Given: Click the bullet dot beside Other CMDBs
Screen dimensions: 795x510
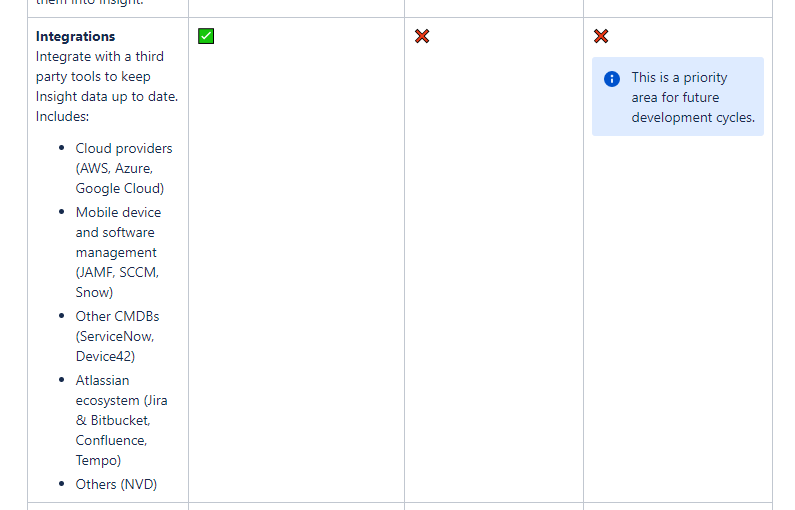Looking at the screenshot, I should [62, 315].
